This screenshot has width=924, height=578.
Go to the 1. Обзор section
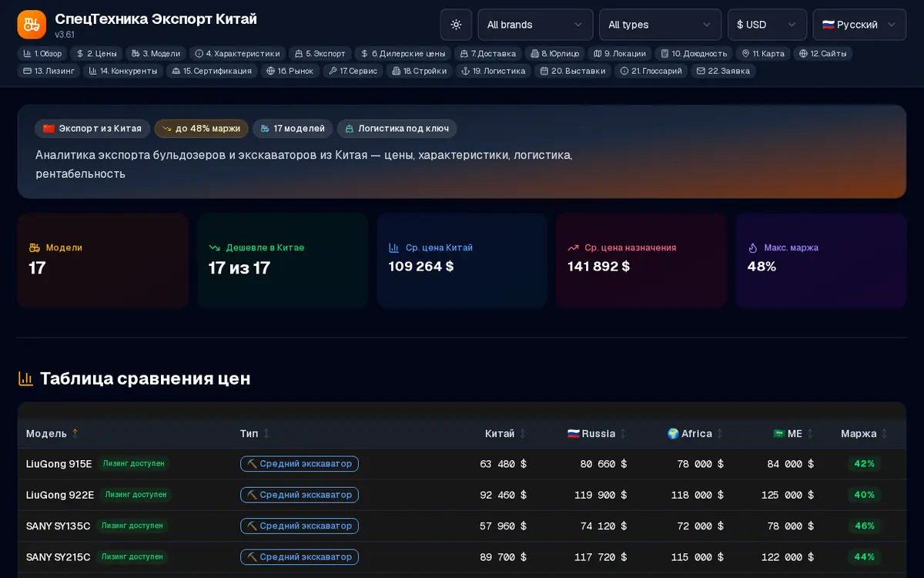[42, 54]
